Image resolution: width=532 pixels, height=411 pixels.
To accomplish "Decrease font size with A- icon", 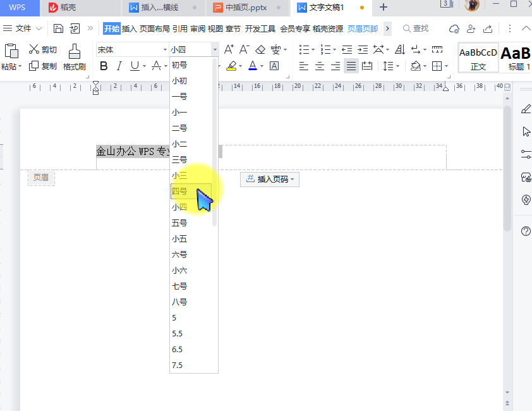I will (x=245, y=49).
